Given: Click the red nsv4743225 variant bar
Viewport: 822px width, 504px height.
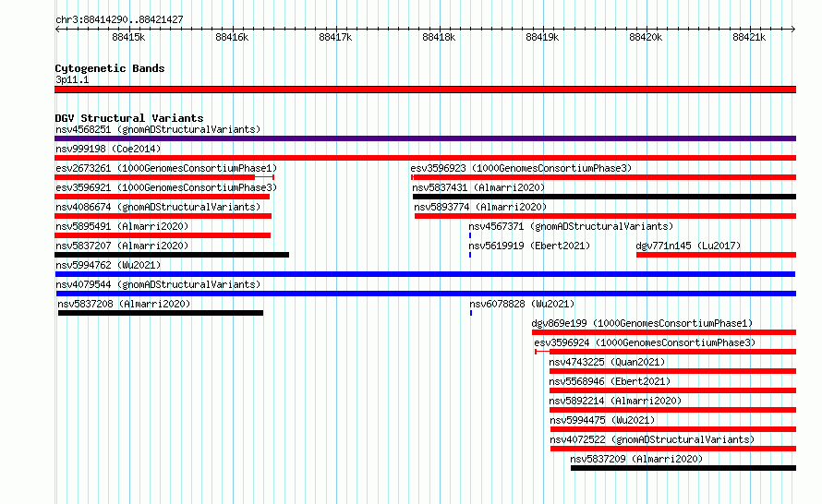Looking at the screenshot, I should tap(672, 371).
